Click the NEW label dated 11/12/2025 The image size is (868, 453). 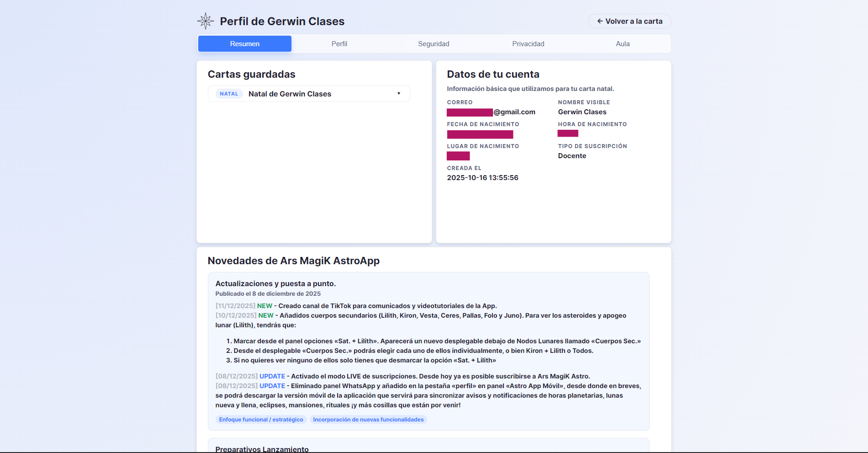[265, 306]
